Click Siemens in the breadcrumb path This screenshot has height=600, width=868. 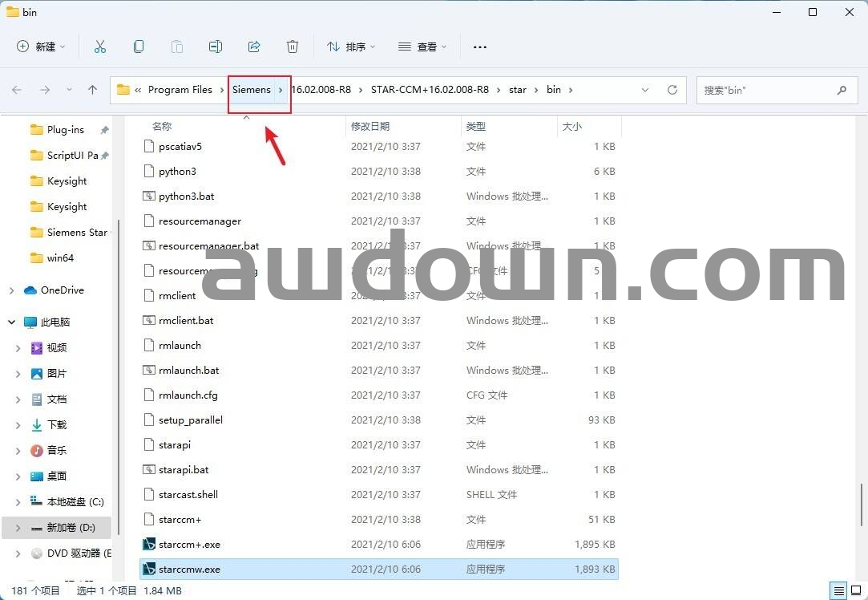pyautogui.click(x=252, y=90)
